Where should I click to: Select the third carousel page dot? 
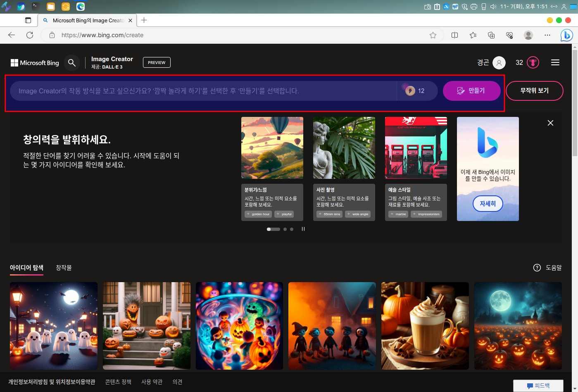(x=292, y=229)
